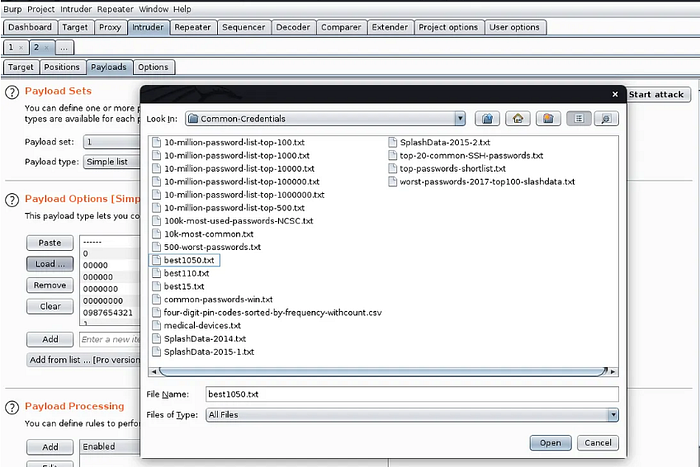Switch to details view icon
Screen dimensions: 700x467
[606, 119]
